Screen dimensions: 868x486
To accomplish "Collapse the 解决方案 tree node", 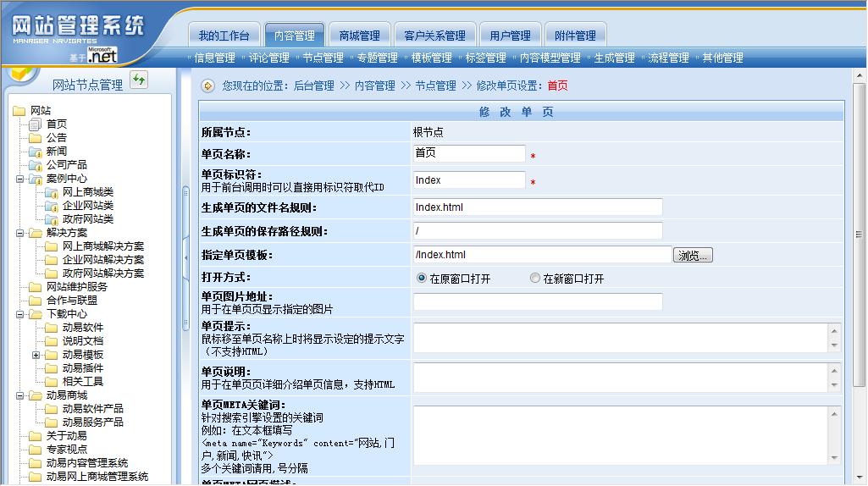I will (x=20, y=233).
